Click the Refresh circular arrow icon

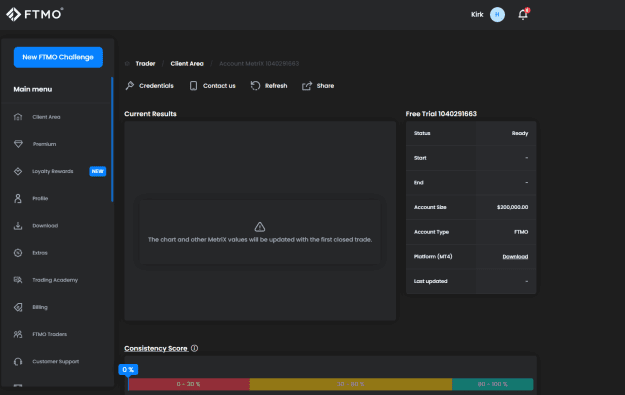click(255, 86)
